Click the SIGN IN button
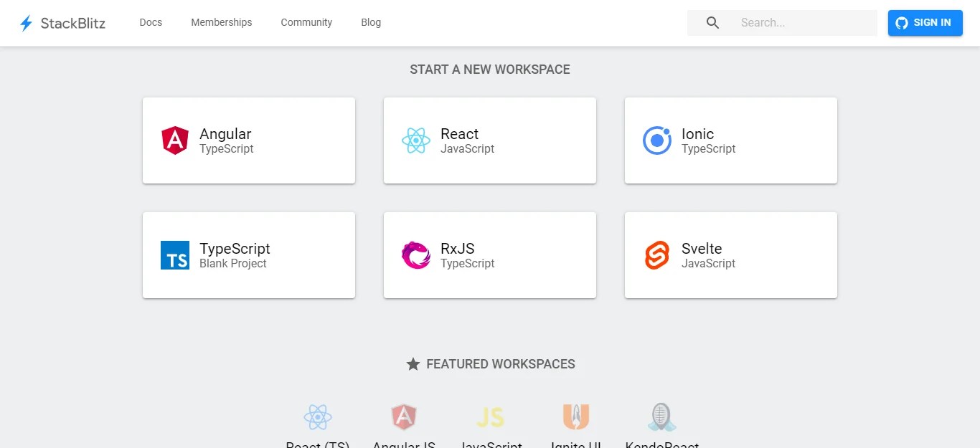This screenshot has height=448, width=980. pos(925,23)
